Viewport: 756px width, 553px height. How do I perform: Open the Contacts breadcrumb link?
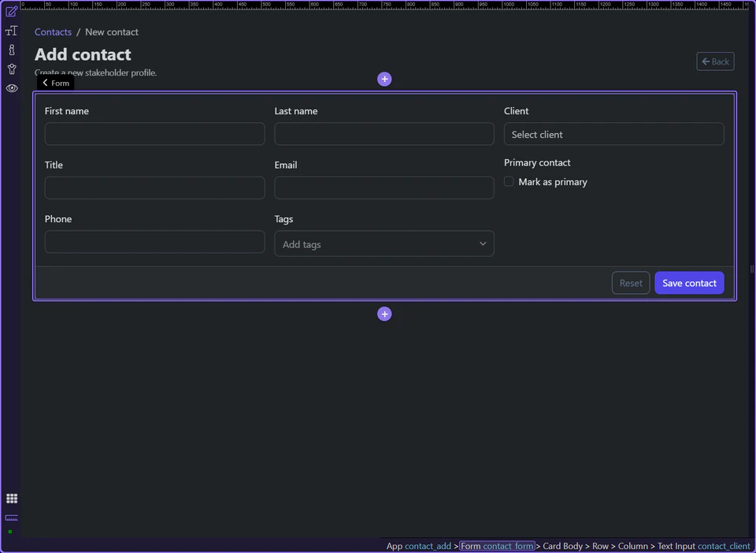(x=53, y=32)
